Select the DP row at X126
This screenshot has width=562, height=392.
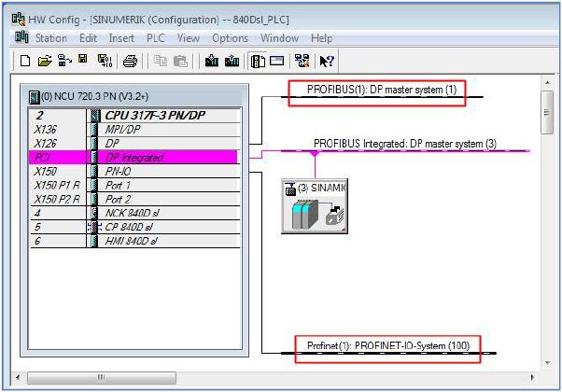[x=134, y=144]
